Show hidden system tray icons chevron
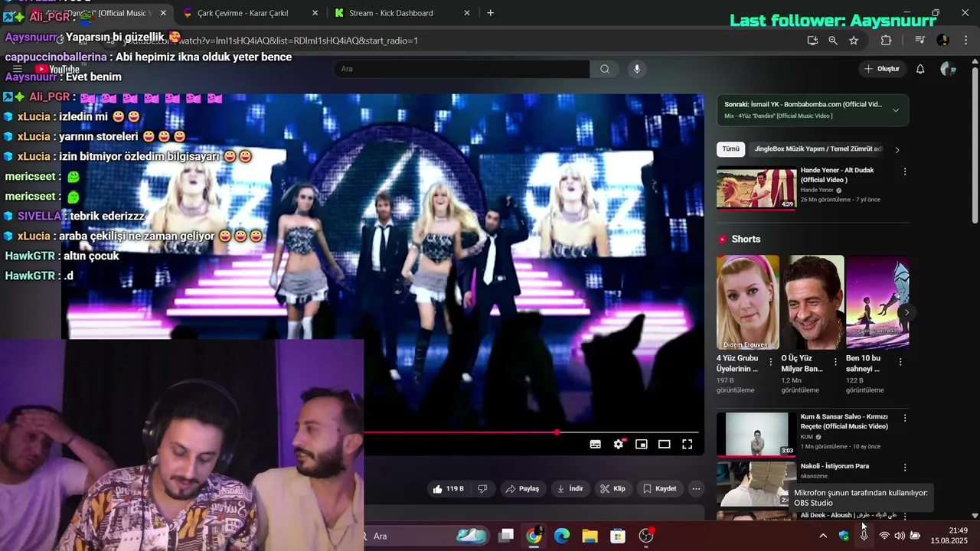 pyautogui.click(x=823, y=536)
